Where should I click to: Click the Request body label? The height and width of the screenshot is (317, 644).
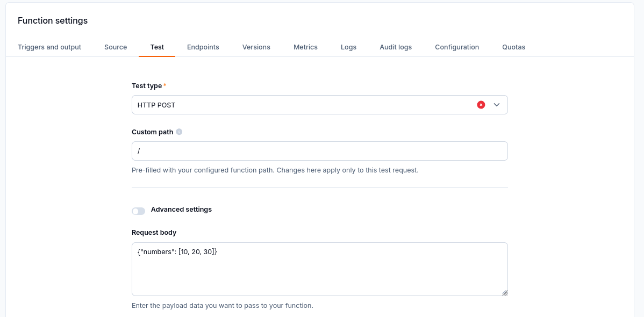pyautogui.click(x=154, y=233)
